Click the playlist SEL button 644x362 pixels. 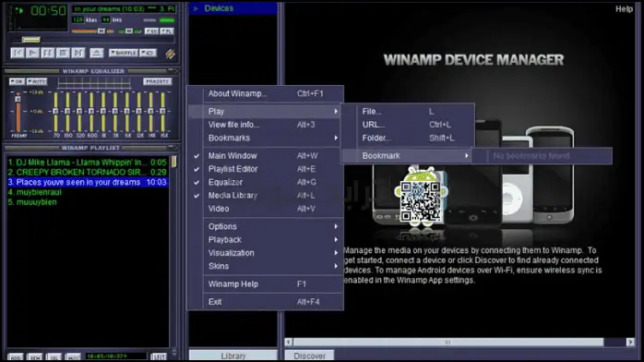point(54,357)
